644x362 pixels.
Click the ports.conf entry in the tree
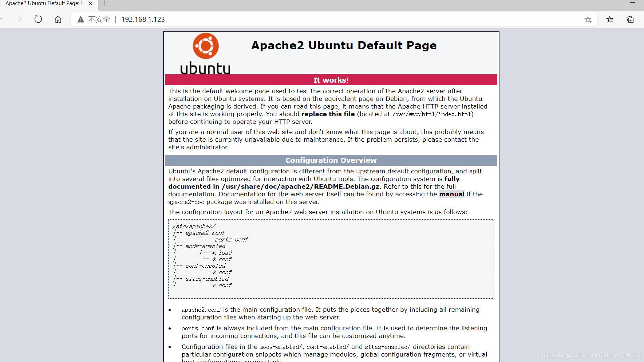tap(231, 240)
